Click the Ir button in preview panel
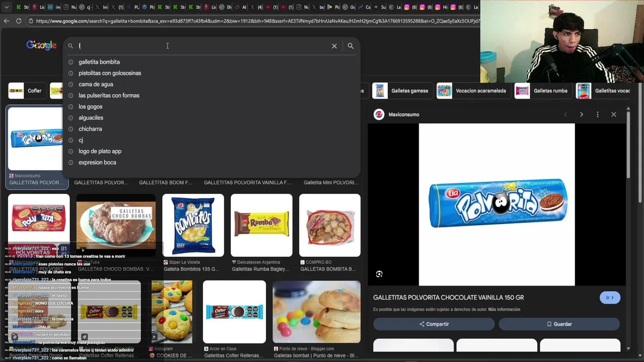 (x=610, y=298)
